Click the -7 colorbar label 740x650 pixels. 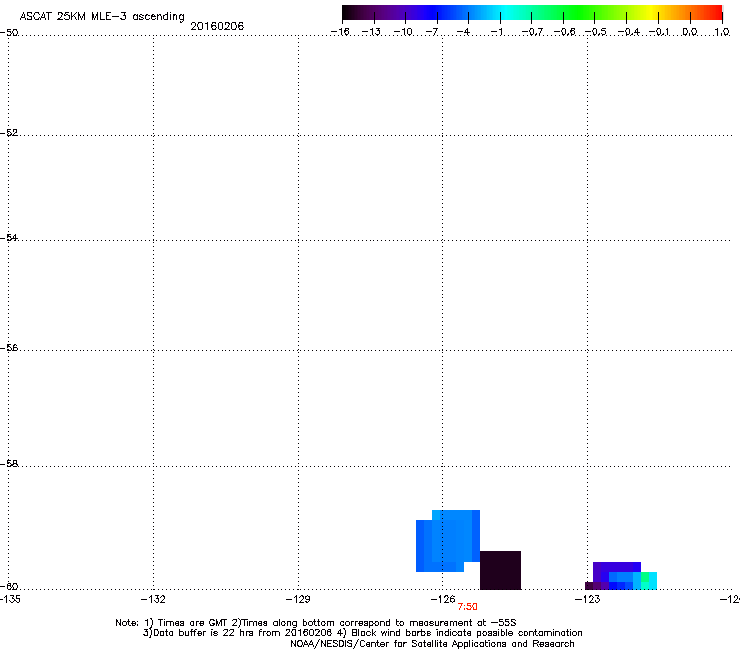(x=432, y=32)
